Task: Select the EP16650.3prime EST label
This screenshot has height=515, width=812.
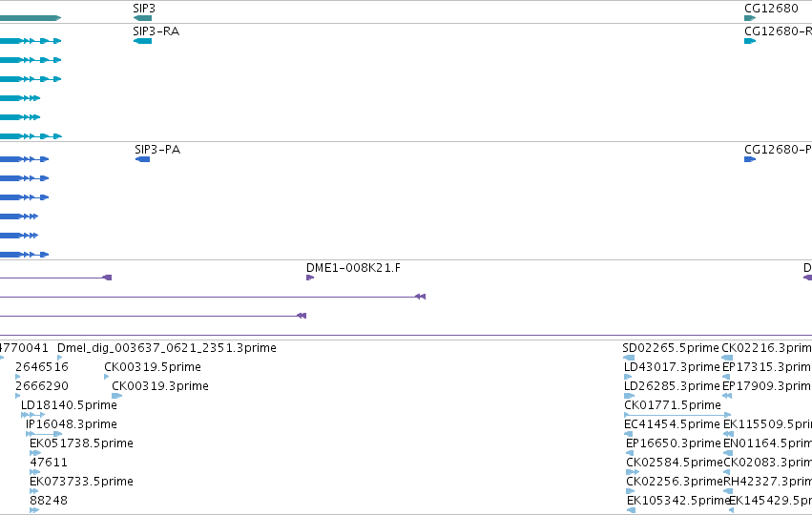Action: tap(674, 443)
